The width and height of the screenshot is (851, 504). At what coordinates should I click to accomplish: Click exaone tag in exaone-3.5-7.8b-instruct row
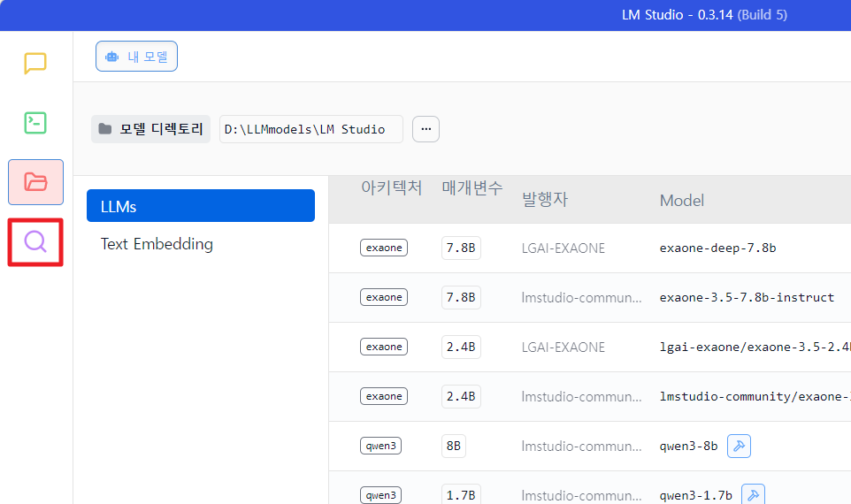click(x=384, y=297)
